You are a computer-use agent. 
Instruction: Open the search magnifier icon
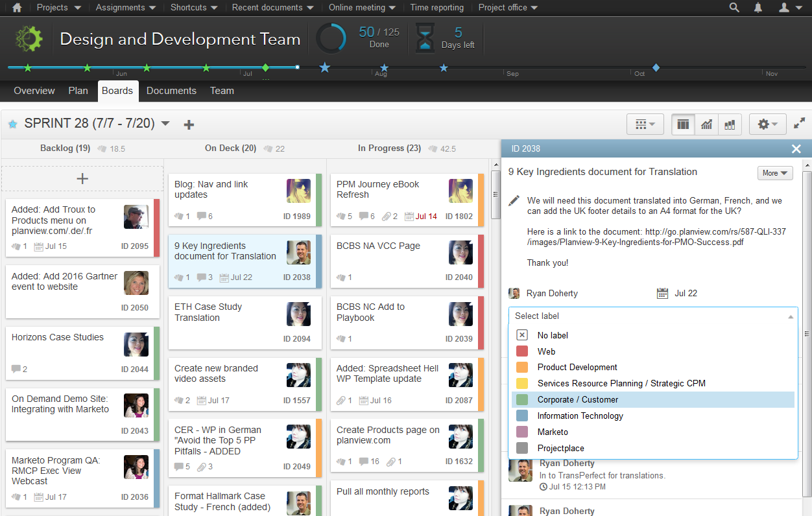click(734, 8)
